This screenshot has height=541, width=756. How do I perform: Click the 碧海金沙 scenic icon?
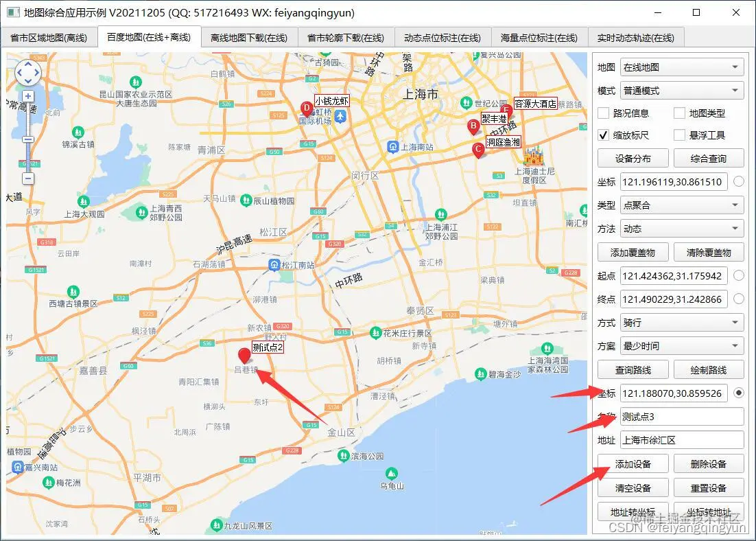[480, 373]
